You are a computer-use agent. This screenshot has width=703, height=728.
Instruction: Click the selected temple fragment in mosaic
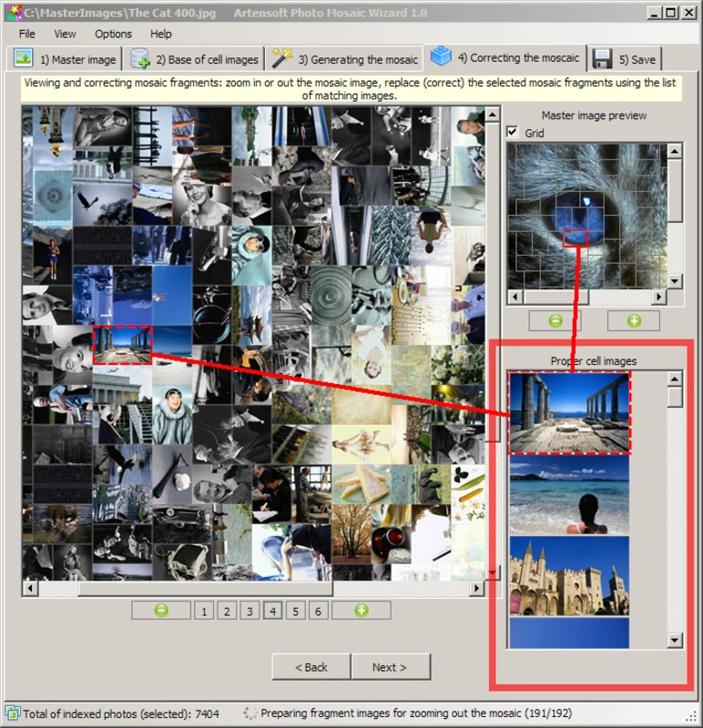point(123,345)
